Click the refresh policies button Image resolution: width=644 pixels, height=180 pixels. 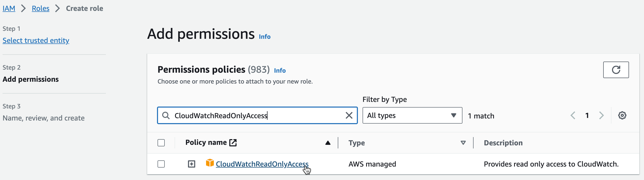(x=616, y=70)
